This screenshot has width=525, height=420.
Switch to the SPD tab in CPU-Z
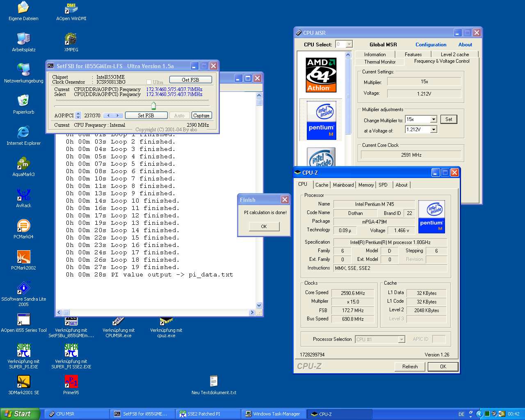pos(383,185)
